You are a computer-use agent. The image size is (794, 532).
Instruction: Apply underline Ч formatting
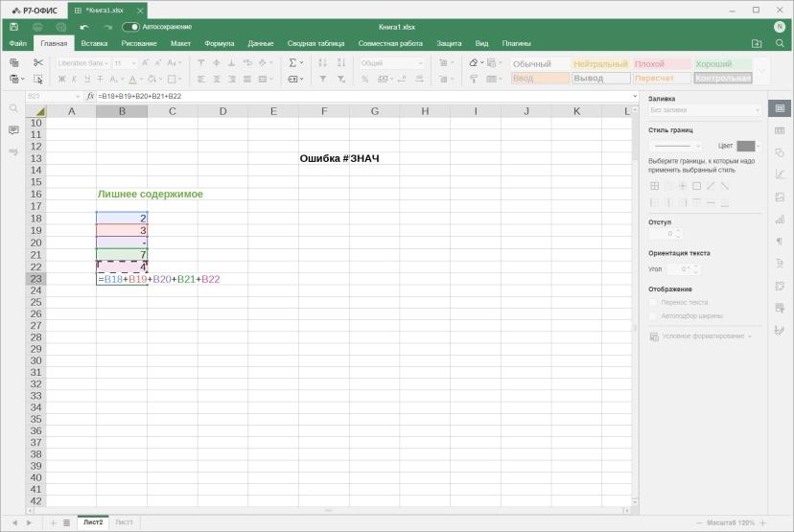pos(87,79)
